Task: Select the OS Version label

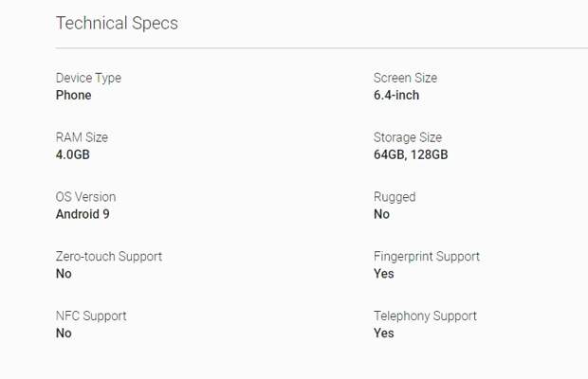Action: [x=86, y=197]
